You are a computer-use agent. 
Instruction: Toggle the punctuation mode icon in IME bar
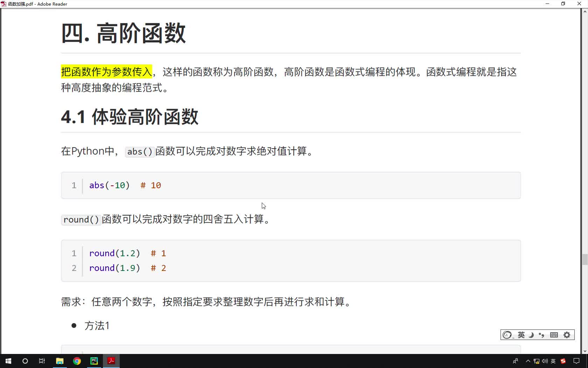click(541, 335)
